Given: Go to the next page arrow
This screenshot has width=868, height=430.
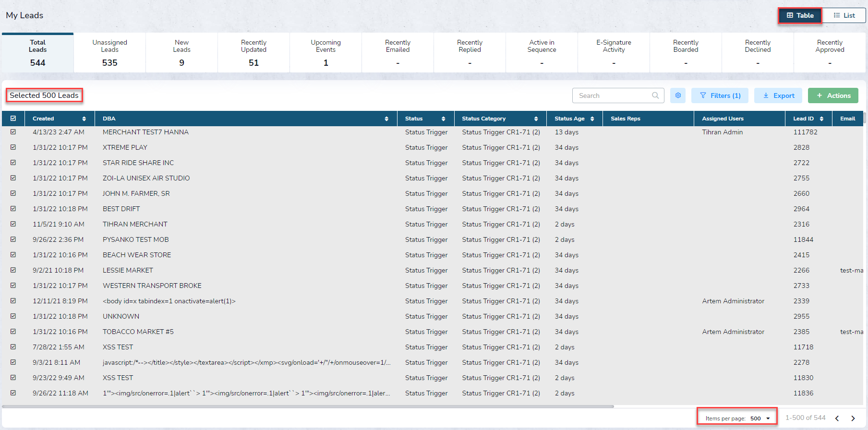Looking at the screenshot, I should coord(853,418).
